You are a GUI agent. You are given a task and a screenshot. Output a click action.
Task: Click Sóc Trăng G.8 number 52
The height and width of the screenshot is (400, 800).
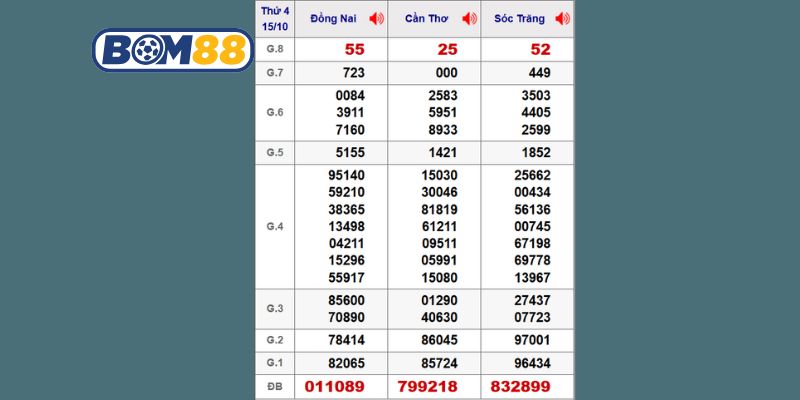(x=541, y=49)
